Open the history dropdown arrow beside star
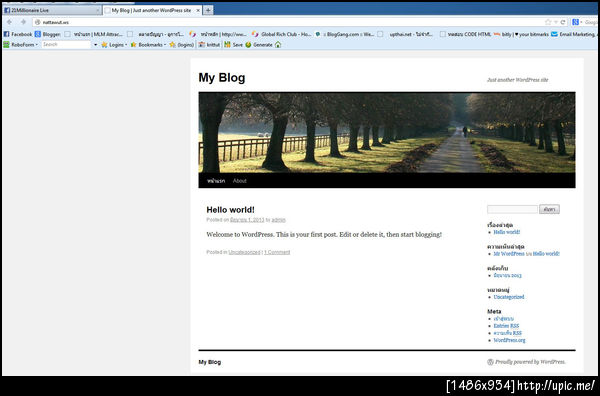This screenshot has width=600, height=396. click(556, 22)
